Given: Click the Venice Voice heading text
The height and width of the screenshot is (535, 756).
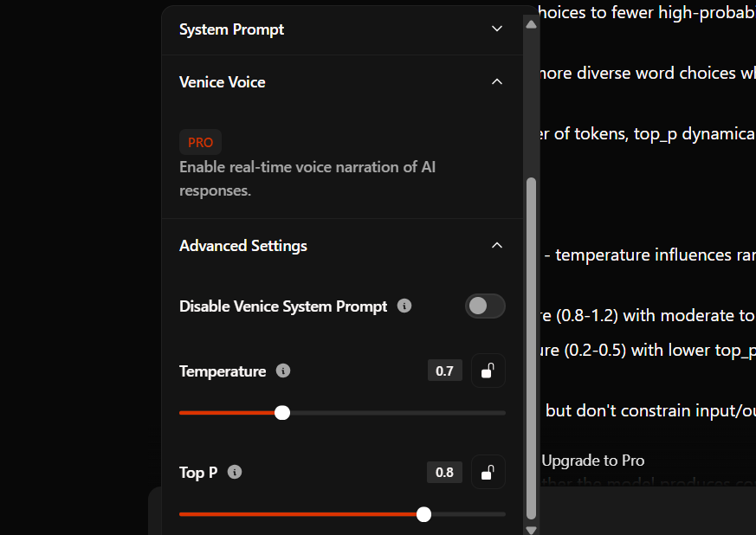Looking at the screenshot, I should (x=223, y=82).
